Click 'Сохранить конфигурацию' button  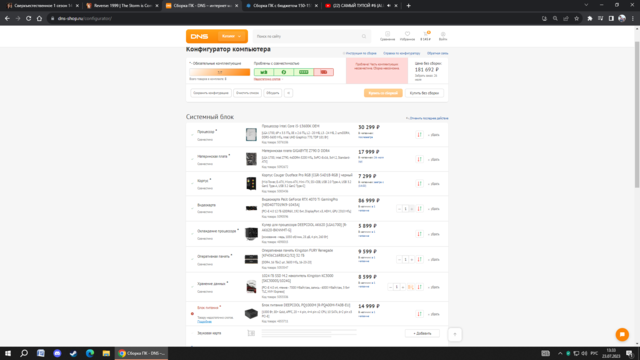tap(211, 93)
